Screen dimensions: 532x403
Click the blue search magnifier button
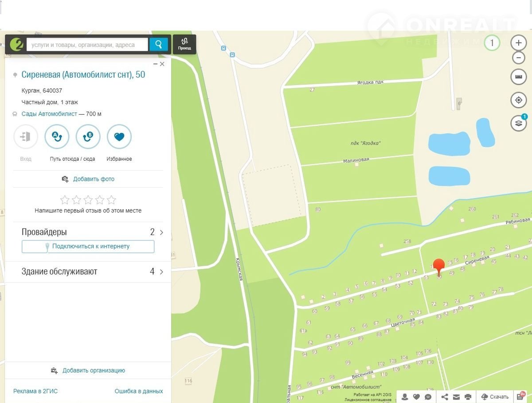point(158,44)
